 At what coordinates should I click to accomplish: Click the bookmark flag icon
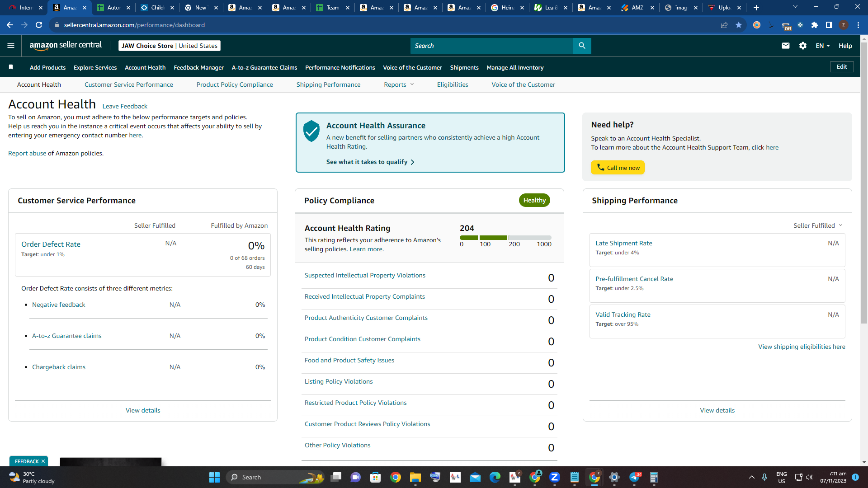pos(11,67)
